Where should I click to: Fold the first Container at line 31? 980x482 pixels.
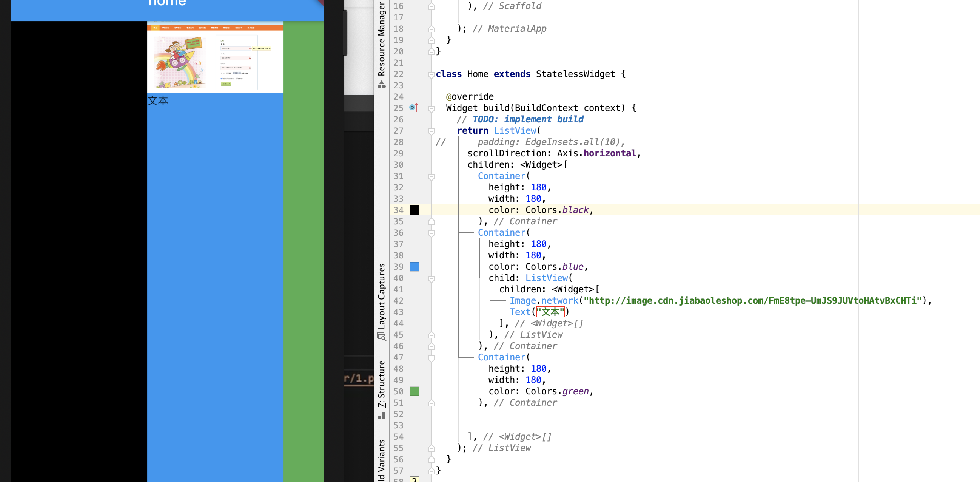tap(431, 177)
